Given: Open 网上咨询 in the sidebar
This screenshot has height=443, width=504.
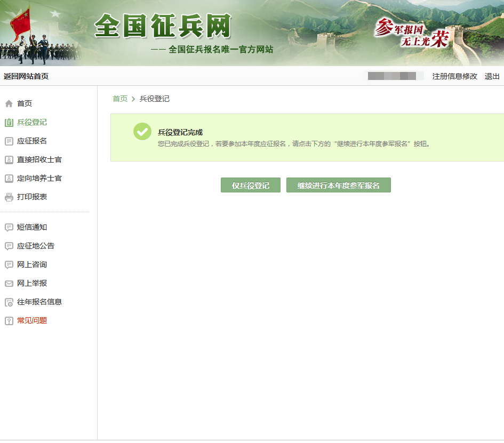Looking at the screenshot, I should [32, 264].
